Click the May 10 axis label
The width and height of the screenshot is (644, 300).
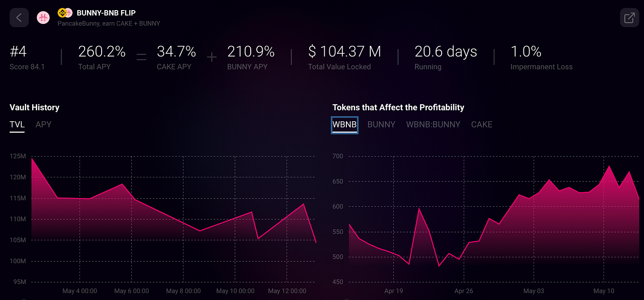pyautogui.click(x=604, y=291)
